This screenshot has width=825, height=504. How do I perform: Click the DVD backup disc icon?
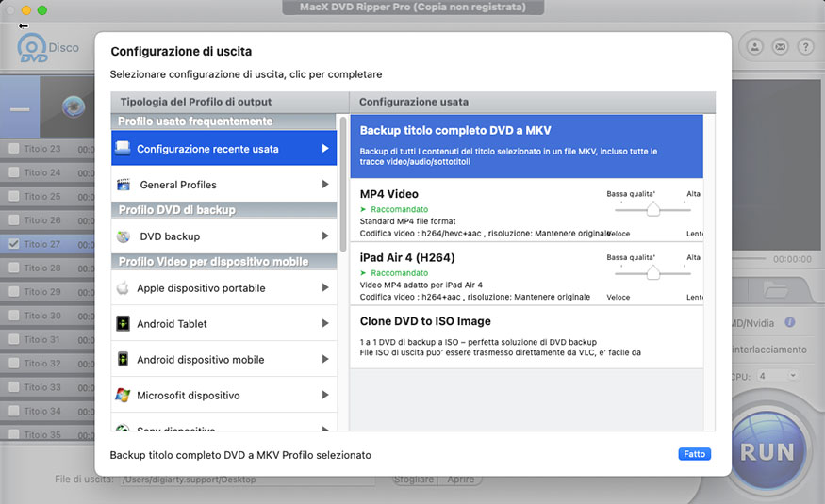(123, 236)
